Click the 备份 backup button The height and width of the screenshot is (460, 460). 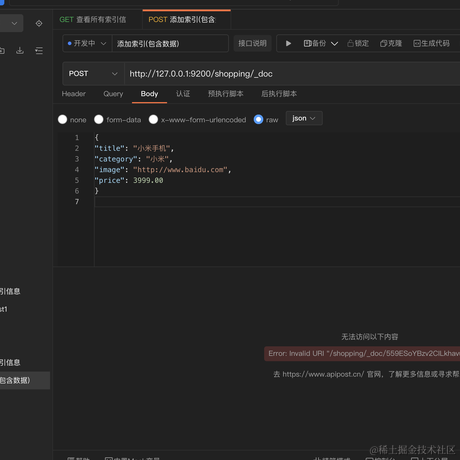pyautogui.click(x=315, y=43)
